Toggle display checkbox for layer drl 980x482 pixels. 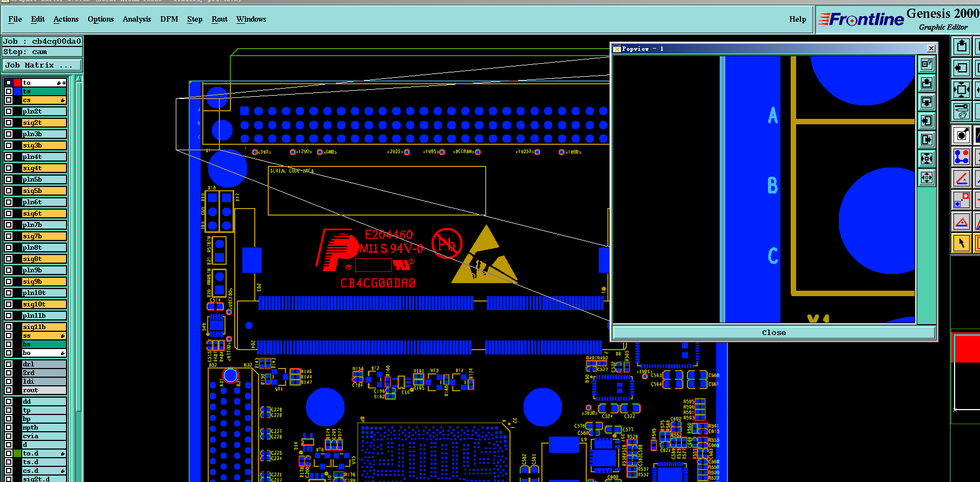(x=9, y=364)
